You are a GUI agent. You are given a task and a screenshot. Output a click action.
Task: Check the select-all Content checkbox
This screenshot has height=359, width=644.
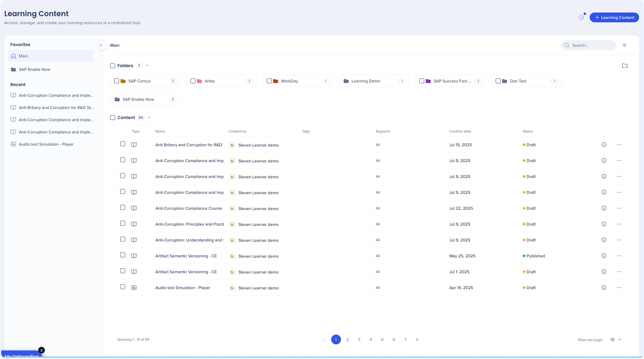click(113, 118)
